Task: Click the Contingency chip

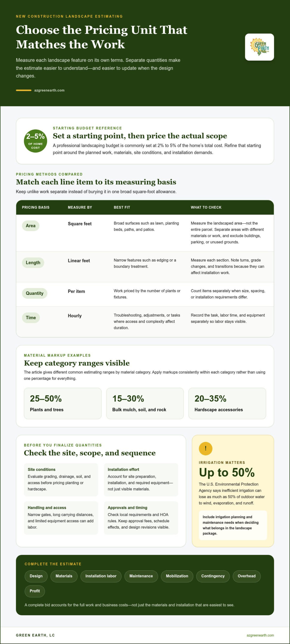Action: click(213, 576)
